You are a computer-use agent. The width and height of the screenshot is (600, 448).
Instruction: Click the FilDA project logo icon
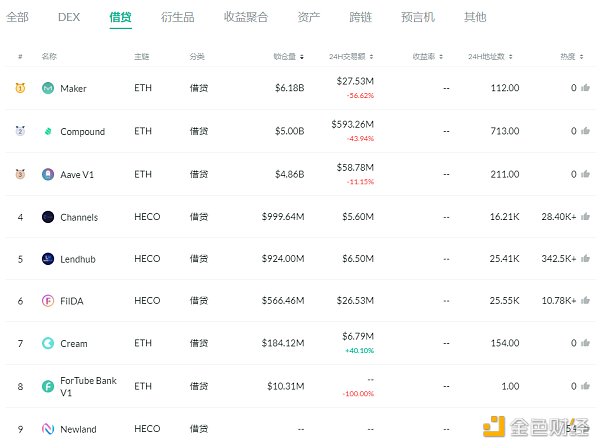pyautogui.click(x=48, y=301)
